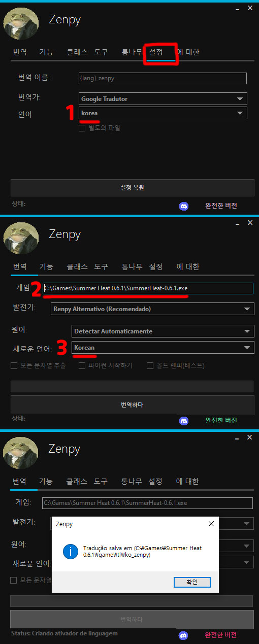Open the Renpy Alternativo (Recomendado) dropdown

coord(152,309)
